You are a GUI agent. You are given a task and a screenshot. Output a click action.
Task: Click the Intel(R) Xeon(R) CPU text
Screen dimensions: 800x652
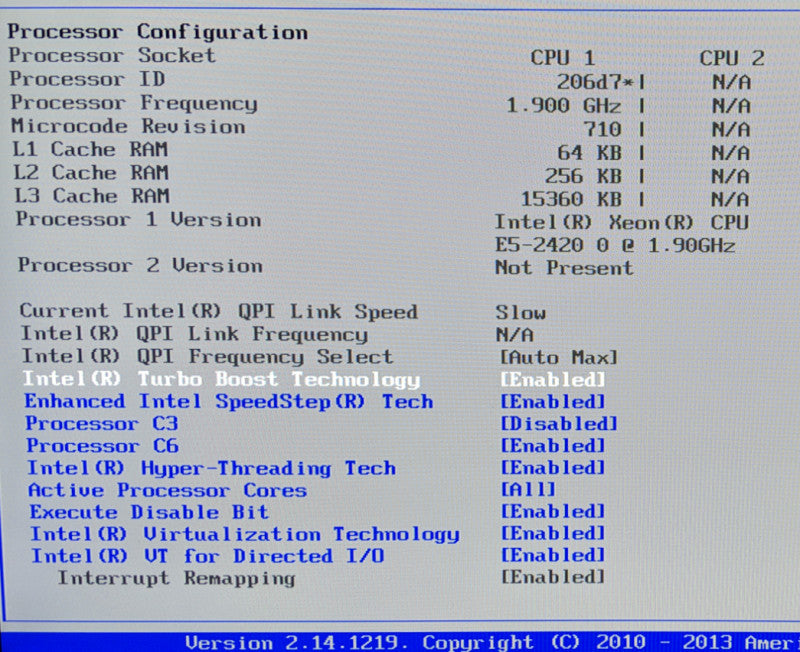click(622, 222)
